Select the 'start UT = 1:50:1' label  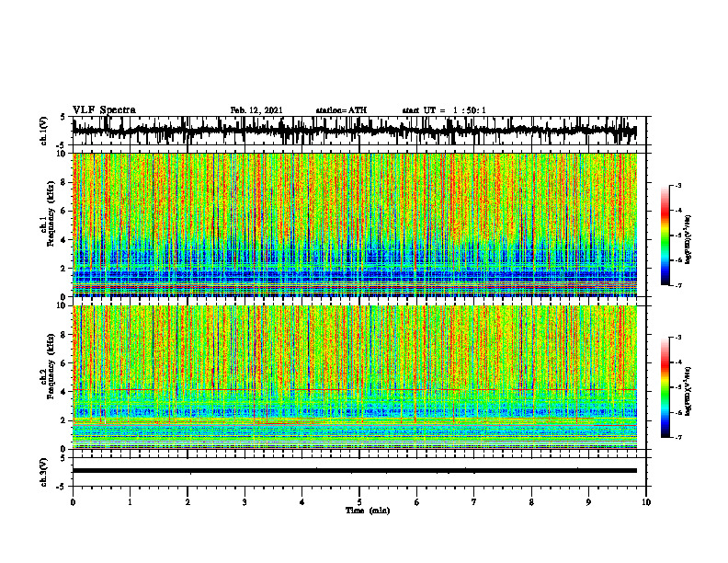point(444,110)
